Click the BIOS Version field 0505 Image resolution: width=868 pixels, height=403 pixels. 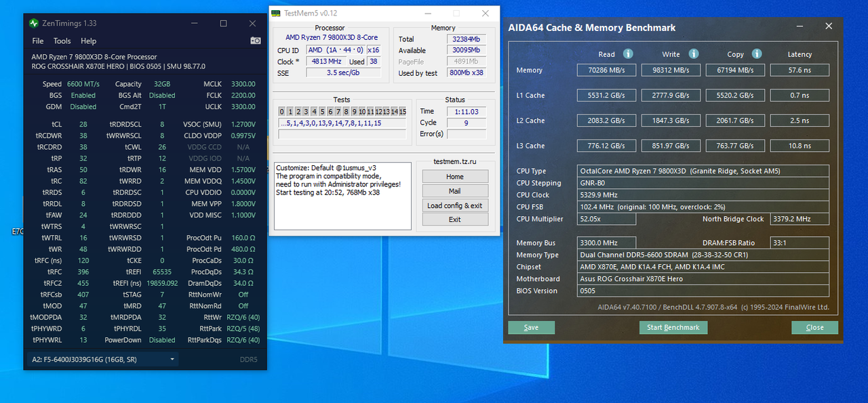point(703,291)
